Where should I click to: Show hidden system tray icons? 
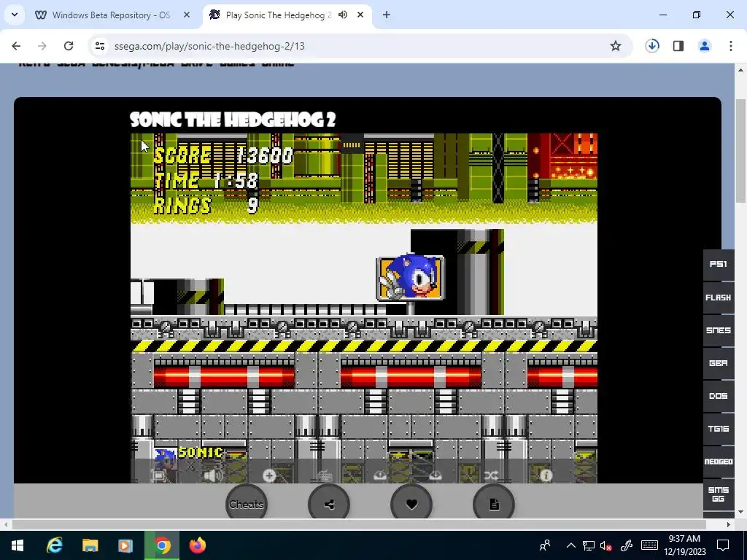coord(570,545)
